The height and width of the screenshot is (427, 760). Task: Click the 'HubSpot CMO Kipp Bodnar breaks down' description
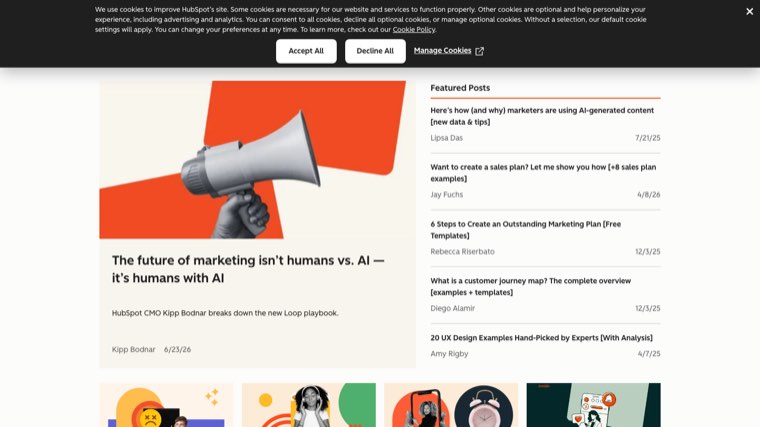tap(225, 313)
